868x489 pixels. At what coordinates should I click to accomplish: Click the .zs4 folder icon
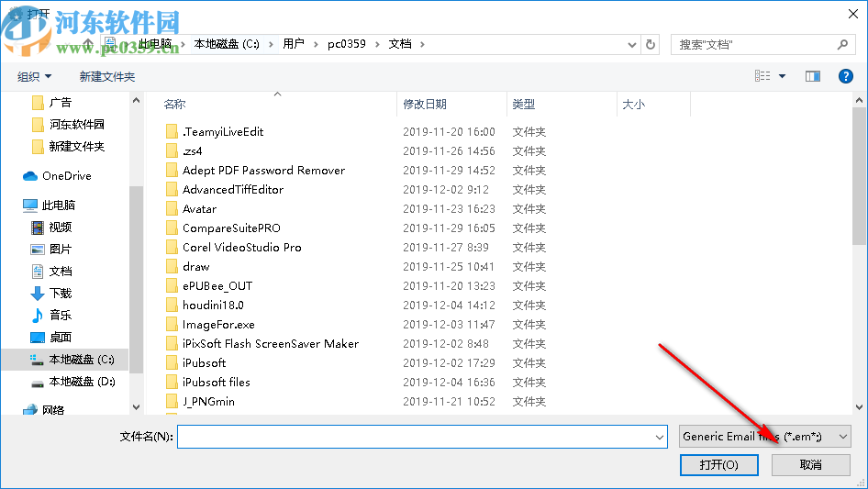click(172, 151)
